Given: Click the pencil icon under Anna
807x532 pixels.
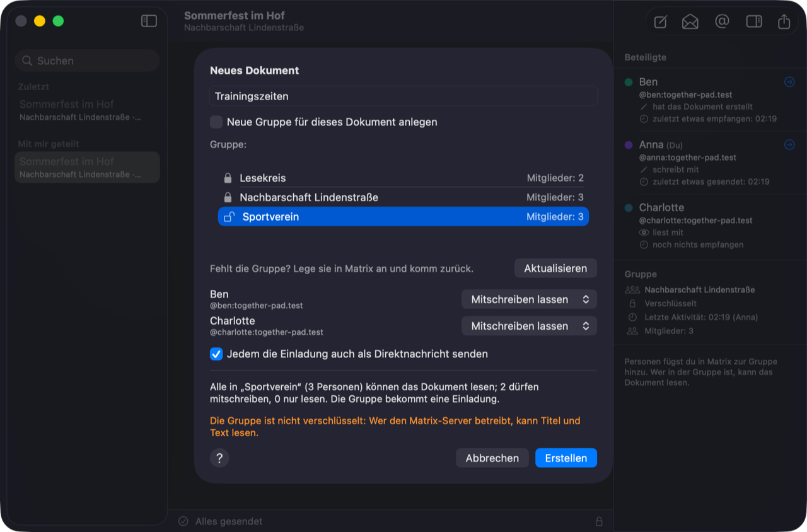Looking at the screenshot, I should [x=644, y=170].
